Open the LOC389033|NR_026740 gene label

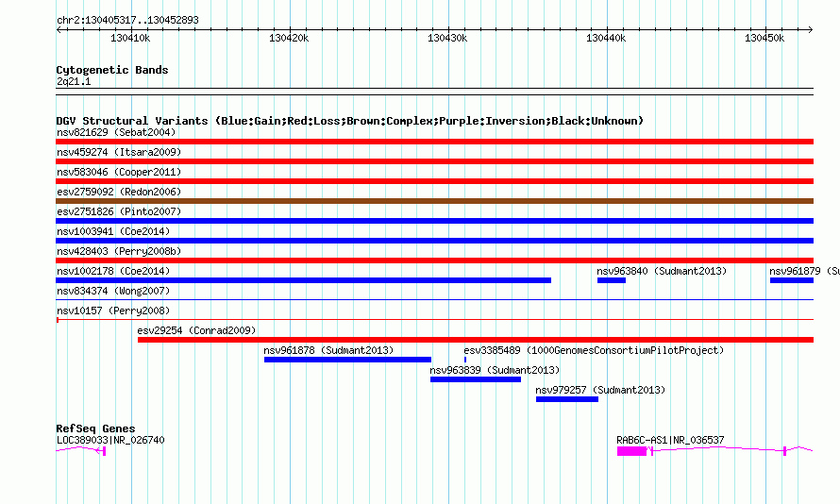coord(110,440)
